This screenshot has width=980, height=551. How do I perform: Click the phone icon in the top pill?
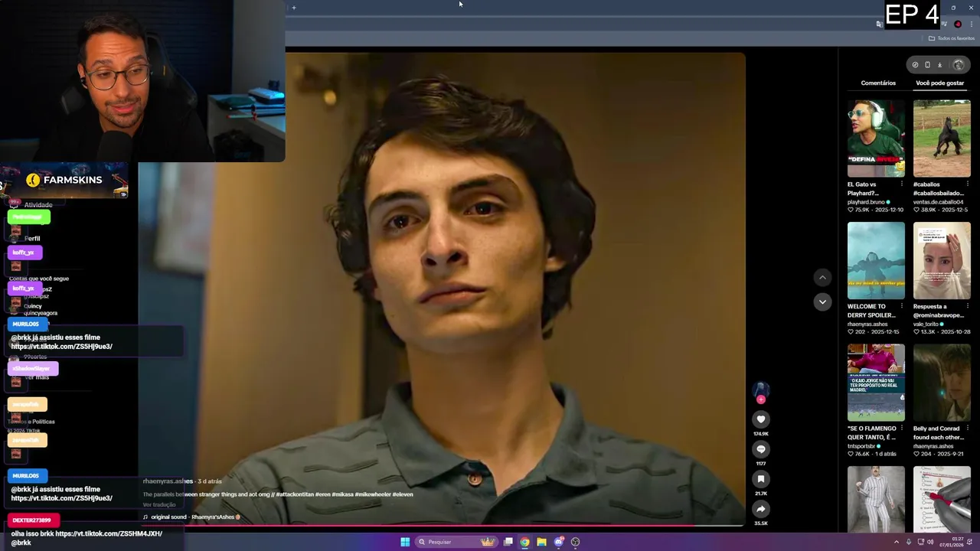click(927, 65)
